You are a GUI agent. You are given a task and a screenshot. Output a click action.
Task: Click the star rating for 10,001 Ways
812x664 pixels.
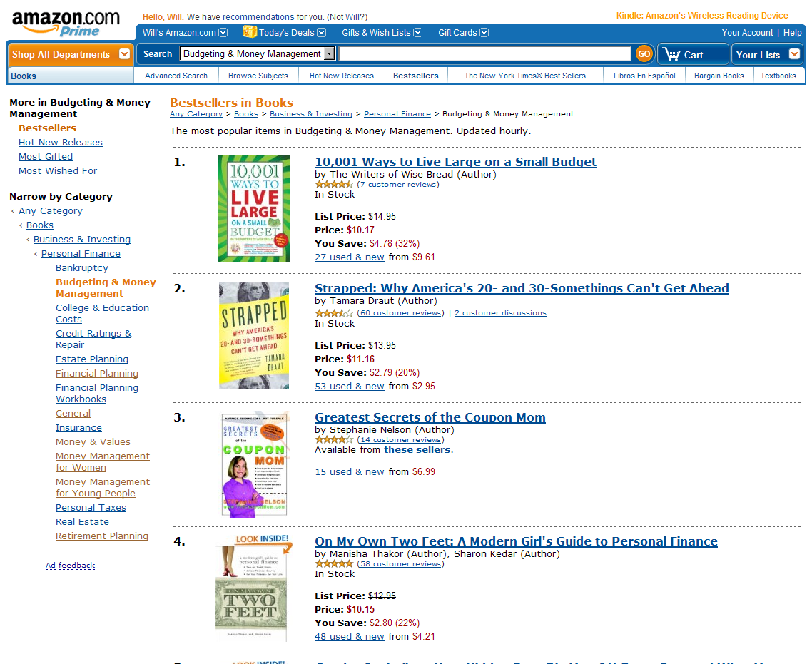pos(334,184)
